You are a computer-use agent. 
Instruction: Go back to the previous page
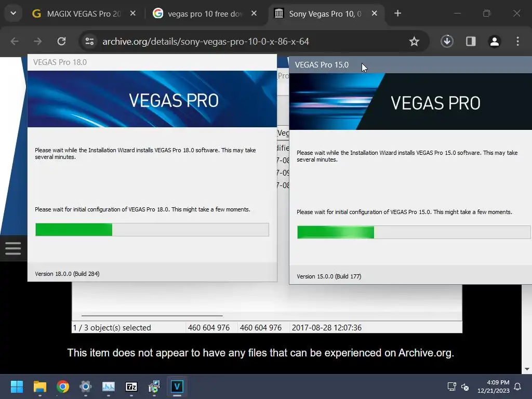[15, 42]
